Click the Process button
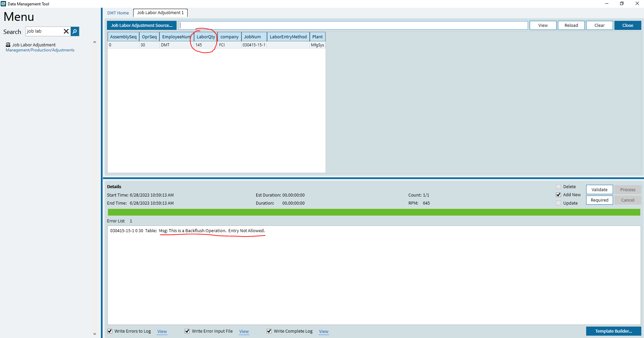 pos(628,189)
